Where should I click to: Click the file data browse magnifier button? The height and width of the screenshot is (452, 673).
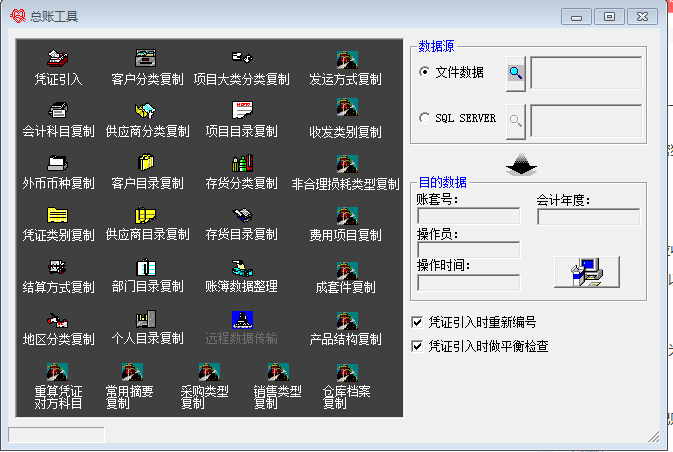coord(516,73)
